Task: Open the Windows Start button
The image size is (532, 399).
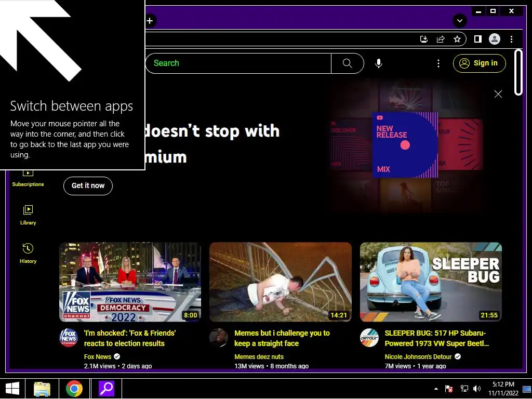Action: pyautogui.click(x=12, y=389)
